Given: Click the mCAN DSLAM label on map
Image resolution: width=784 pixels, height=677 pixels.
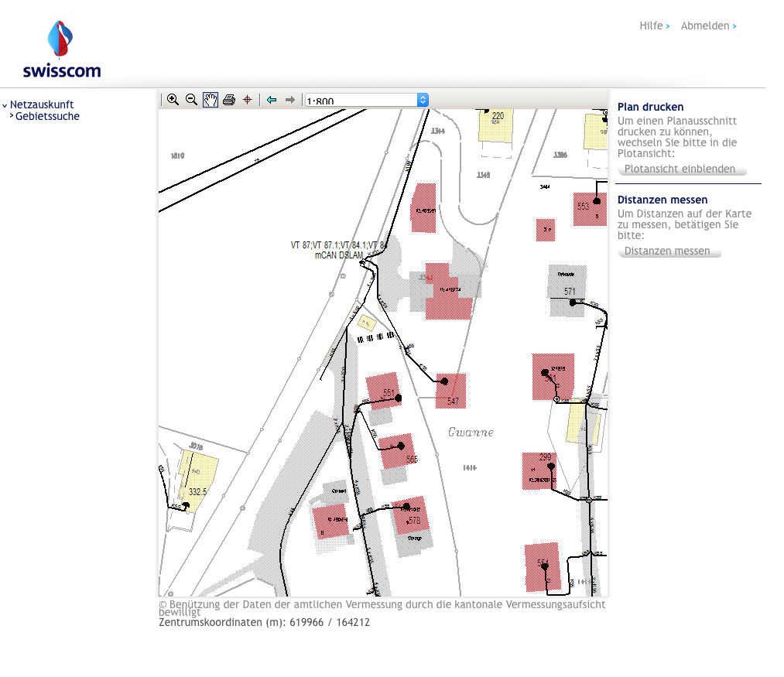Looking at the screenshot, I should click(339, 255).
